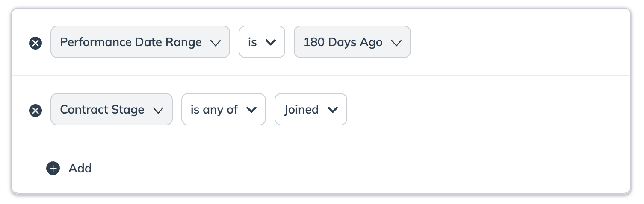Remove the Contract Stage filter row
The image size is (644, 204).
click(35, 111)
